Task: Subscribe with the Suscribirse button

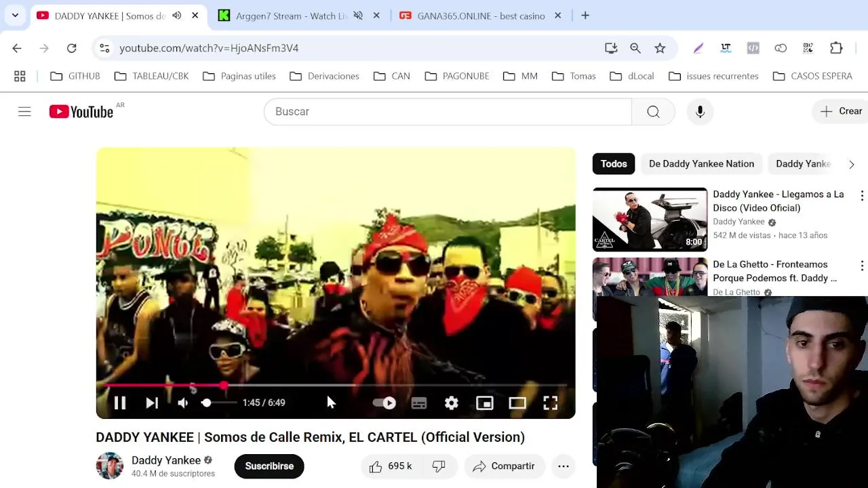Action: point(269,466)
